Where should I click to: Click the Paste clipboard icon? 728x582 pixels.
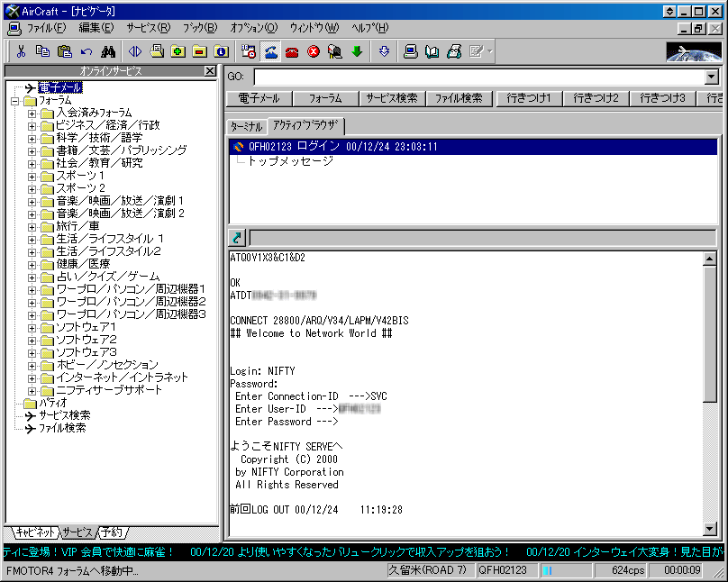click(64, 51)
